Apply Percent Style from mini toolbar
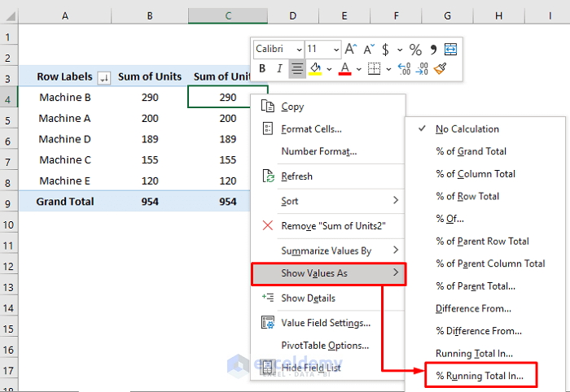The width and height of the screenshot is (570, 392). pos(415,50)
